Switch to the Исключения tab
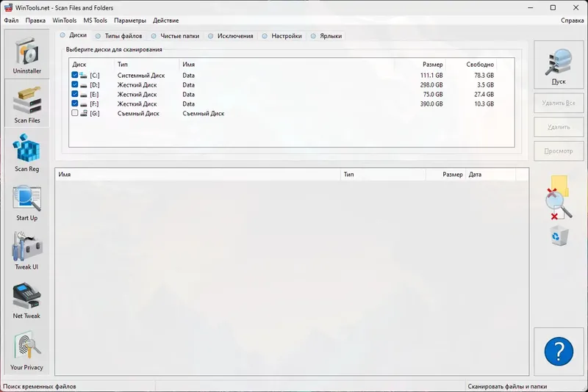 pyautogui.click(x=231, y=36)
